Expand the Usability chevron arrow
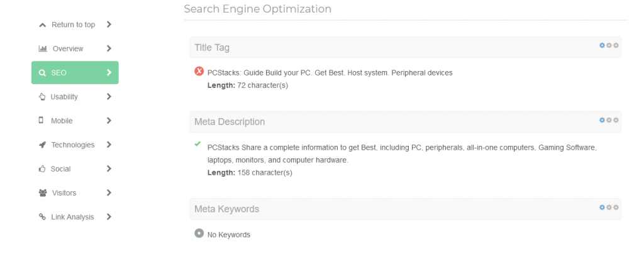This screenshot has width=644, height=254. 109,97
